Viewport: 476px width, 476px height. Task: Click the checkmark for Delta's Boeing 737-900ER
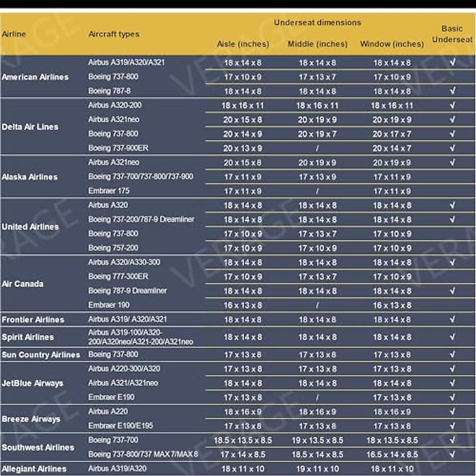(452, 148)
